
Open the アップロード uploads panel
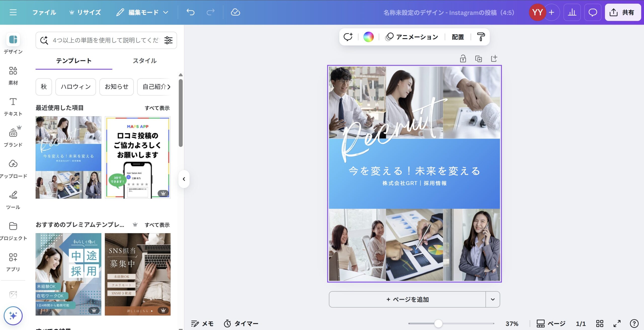[13, 169]
